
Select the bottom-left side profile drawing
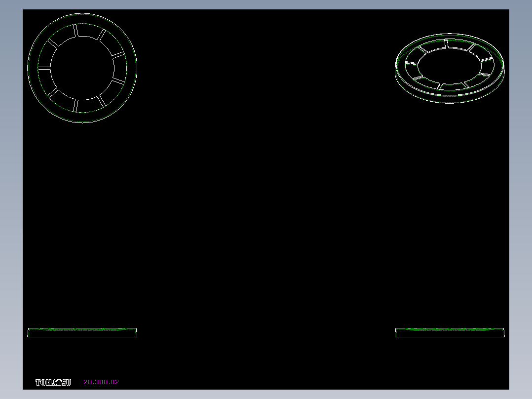[x=82, y=332]
